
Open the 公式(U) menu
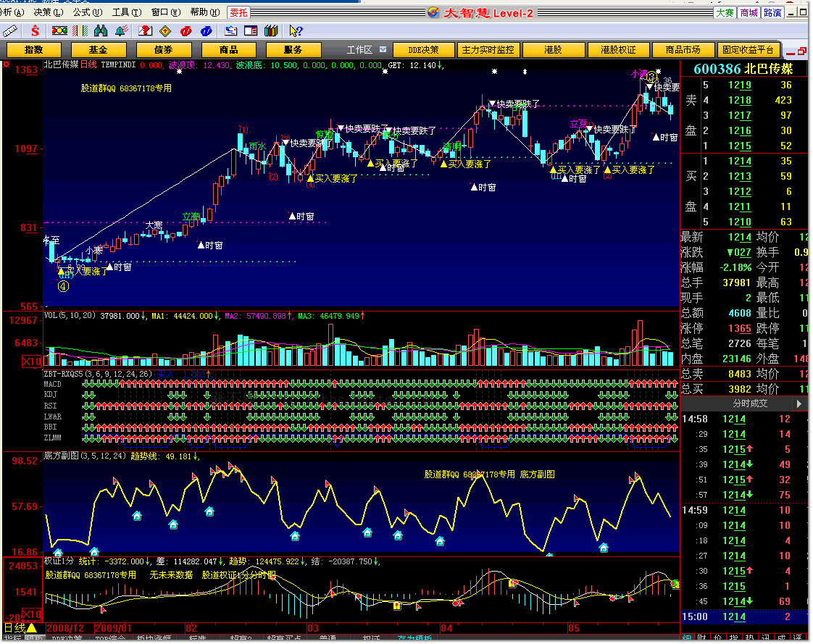click(x=88, y=12)
